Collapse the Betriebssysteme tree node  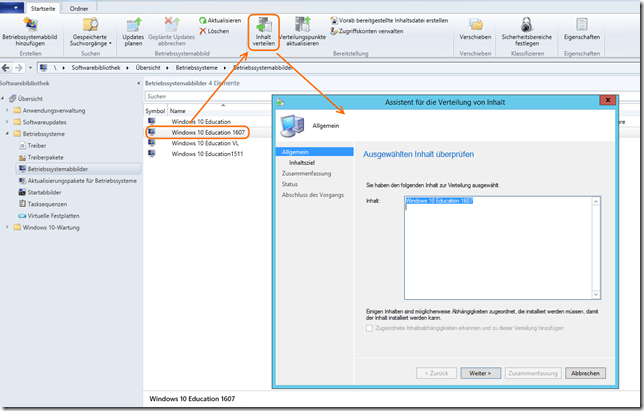point(9,134)
